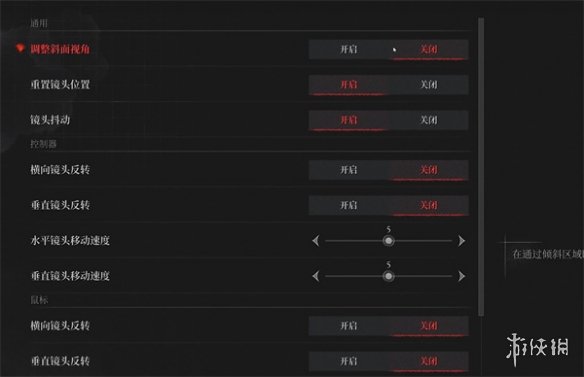Enable mouse 横向镜头反转 with 开启
Screen dimensions: 584x377
(x=349, y=326)
